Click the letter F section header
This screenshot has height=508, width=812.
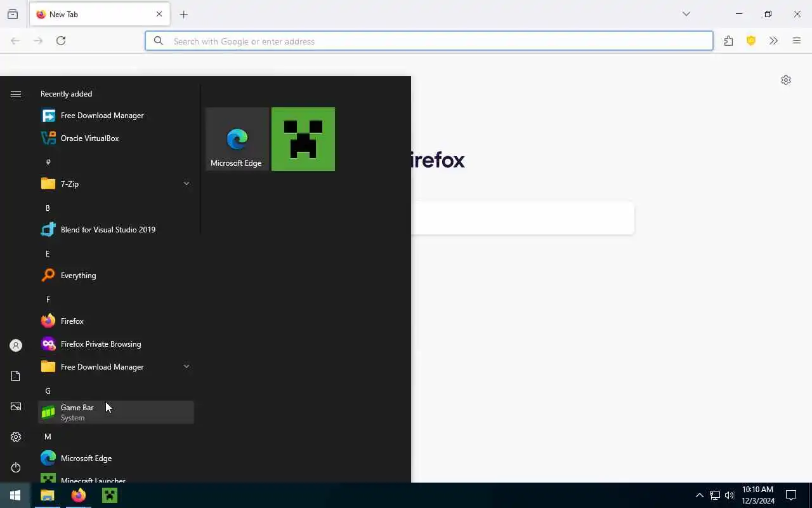(48, 299)
